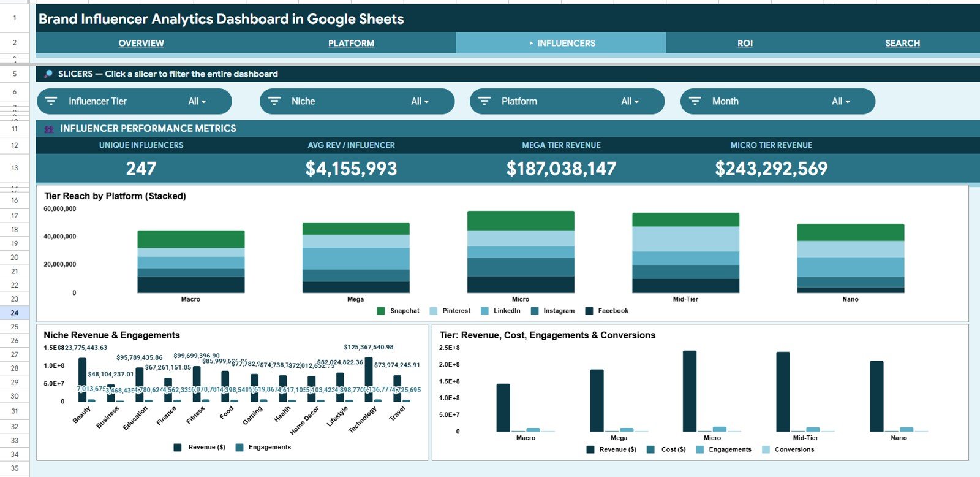Open the ROI tab link
The width and height of the screenshot is (980, 477).
(745, 43)
